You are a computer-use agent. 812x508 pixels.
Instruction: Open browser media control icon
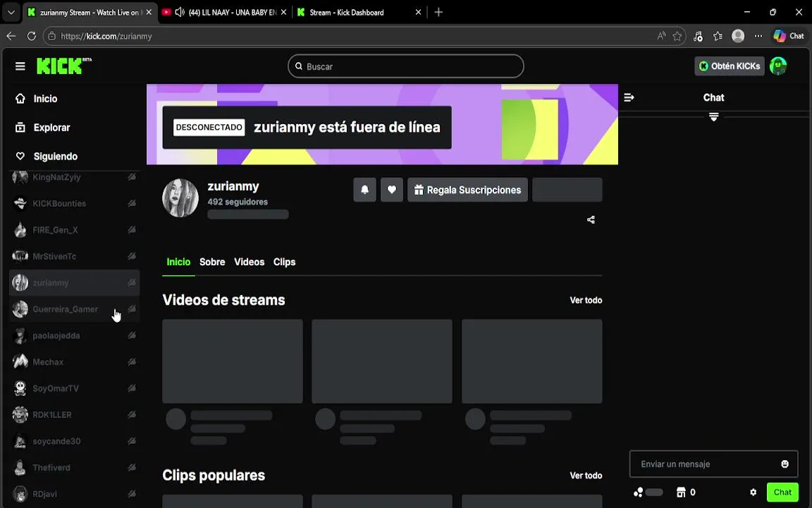[x=698, y=36]
